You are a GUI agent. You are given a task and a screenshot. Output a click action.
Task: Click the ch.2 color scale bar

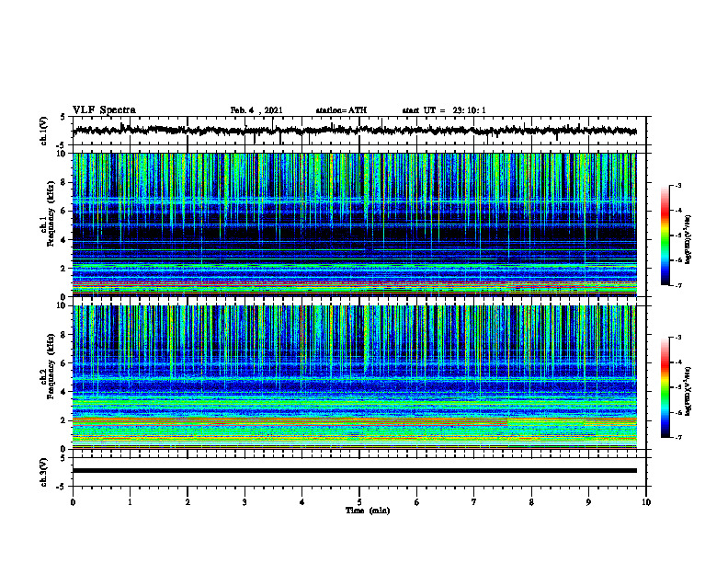[x=665, y=387]
